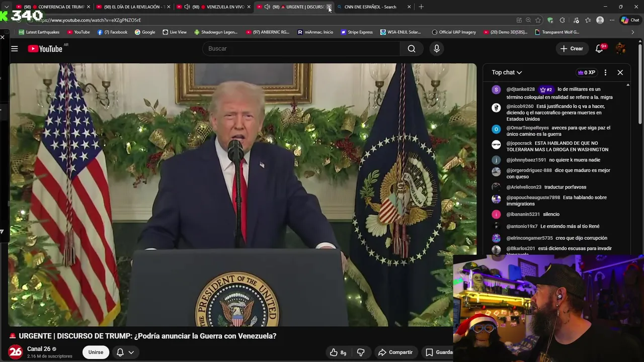This screenshot has height=362, width=644.
Task: Open the browser profile avatar
Action: click(600, 20)
